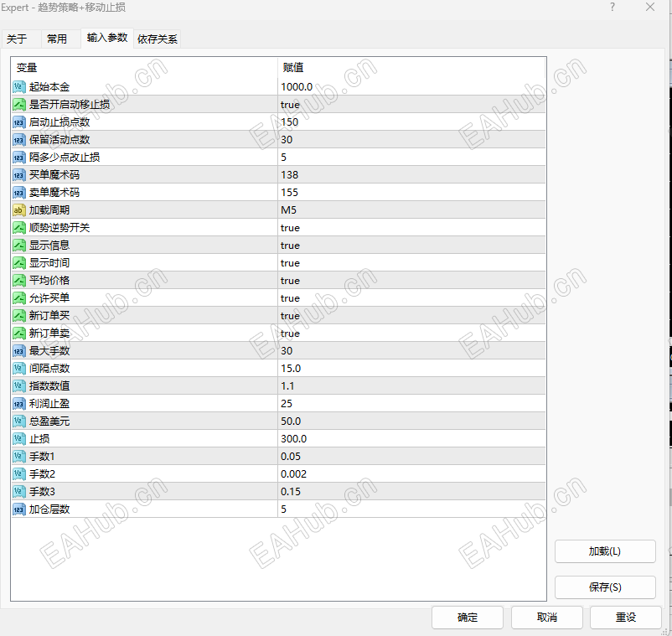672x636 pixels.
Task: Click the 起始本金 value 1000.0
Action: click(297, 87)
